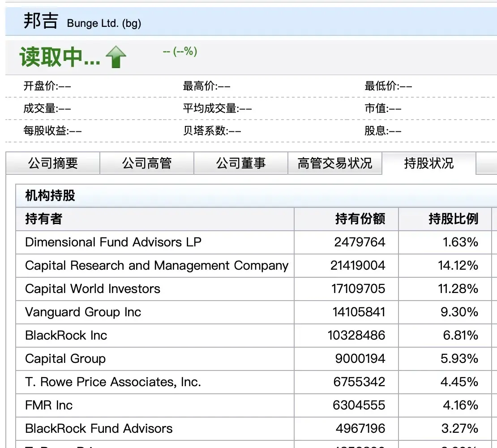Click the 持有者 column header
Viewport: 497px width, 448px height.
[44, 219]
